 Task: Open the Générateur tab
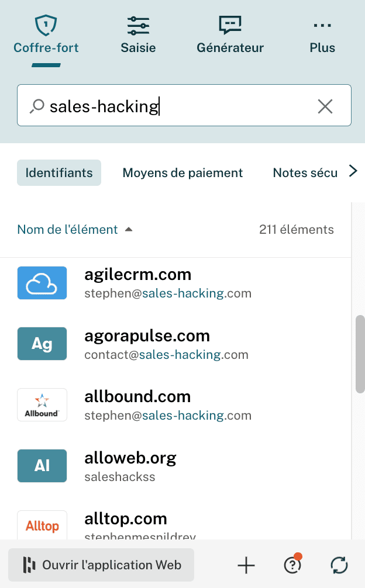pos(229,33)
